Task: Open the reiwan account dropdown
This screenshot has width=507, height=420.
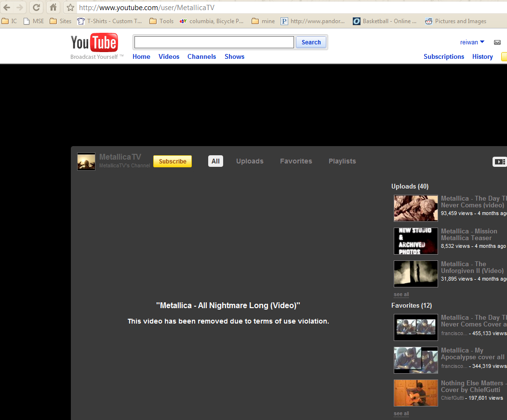Action: pos(472,42)
